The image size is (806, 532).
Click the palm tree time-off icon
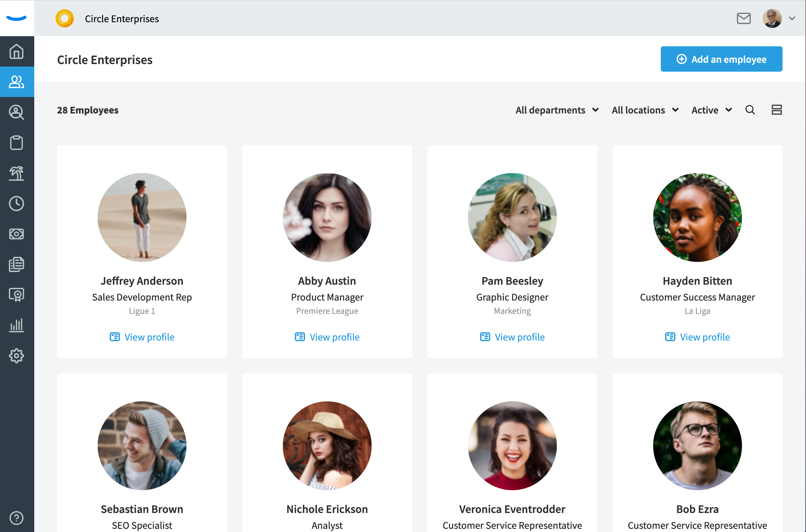coord(16,173)
